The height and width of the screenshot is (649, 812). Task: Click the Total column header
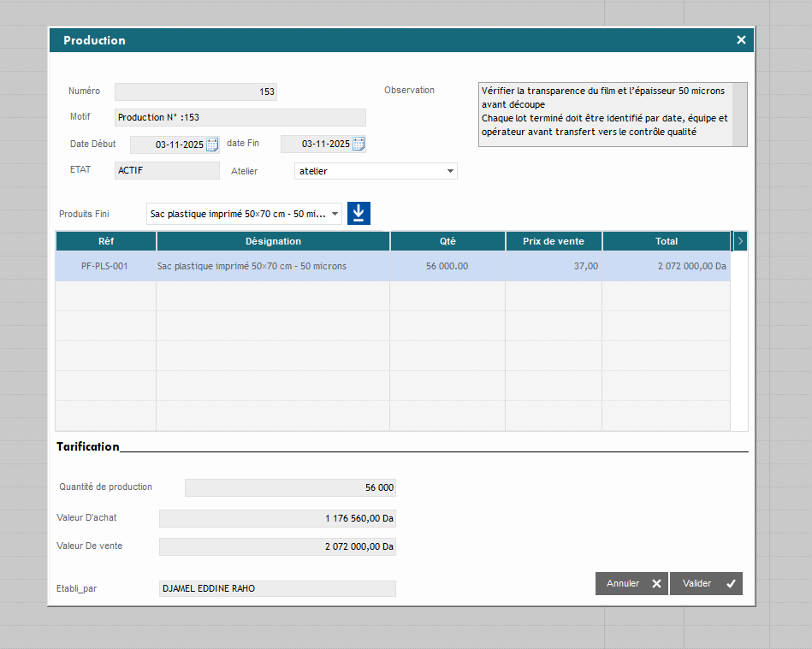coord(667,241)
